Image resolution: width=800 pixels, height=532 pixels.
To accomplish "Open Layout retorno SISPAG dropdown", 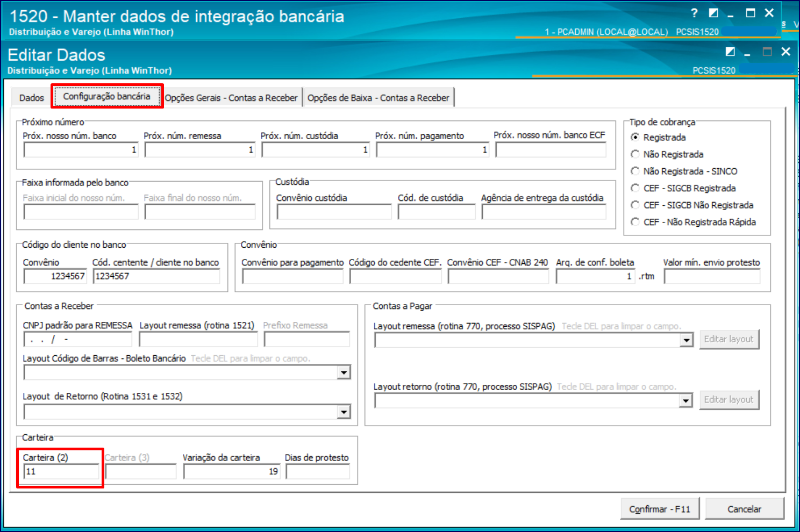I will pyautogui.click(x=686, y=401).
